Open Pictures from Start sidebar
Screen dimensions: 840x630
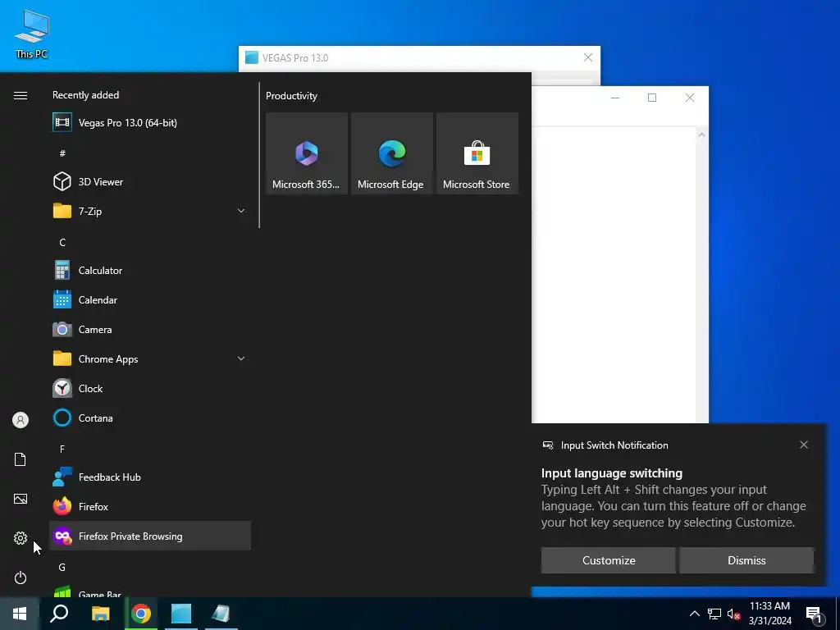tap(21, 499)
